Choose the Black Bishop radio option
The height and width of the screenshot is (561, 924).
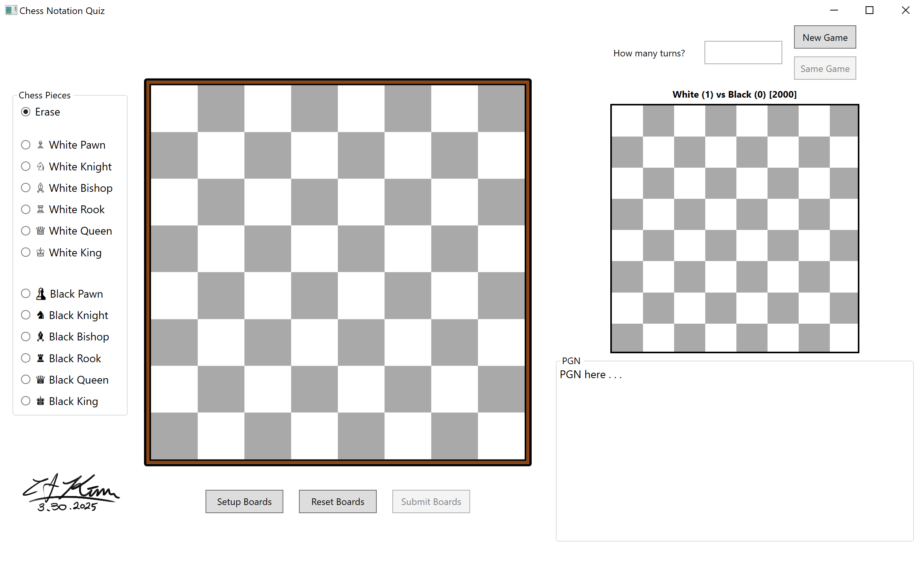(26, 337)
